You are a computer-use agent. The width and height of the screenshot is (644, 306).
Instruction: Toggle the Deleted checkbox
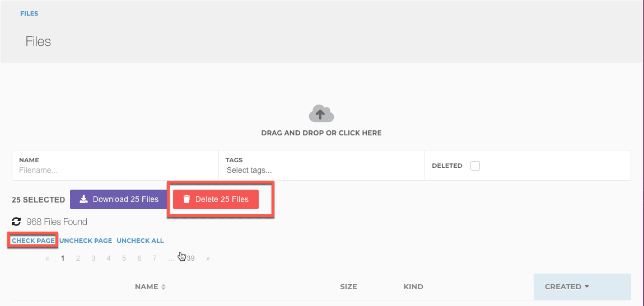(475, 166)
